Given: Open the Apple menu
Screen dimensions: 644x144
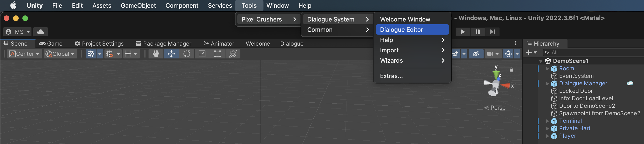Looking at the screenshot, I should coord(13,5).
